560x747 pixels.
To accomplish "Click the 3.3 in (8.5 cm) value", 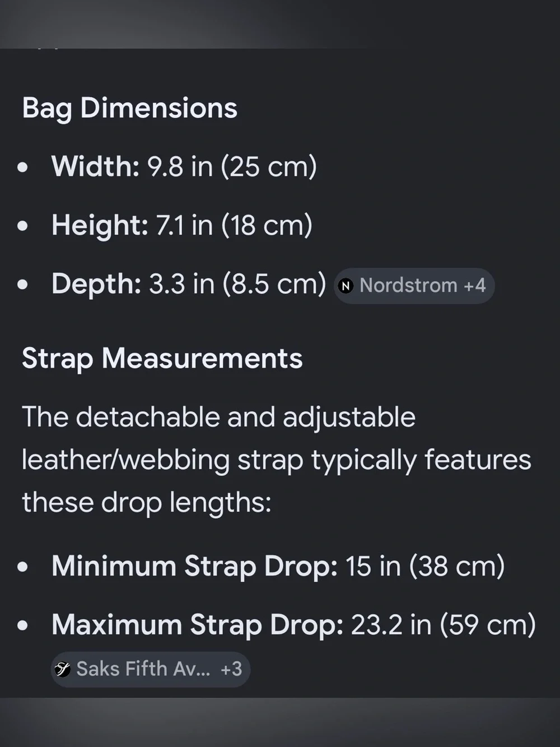I will tap(237, 284).
